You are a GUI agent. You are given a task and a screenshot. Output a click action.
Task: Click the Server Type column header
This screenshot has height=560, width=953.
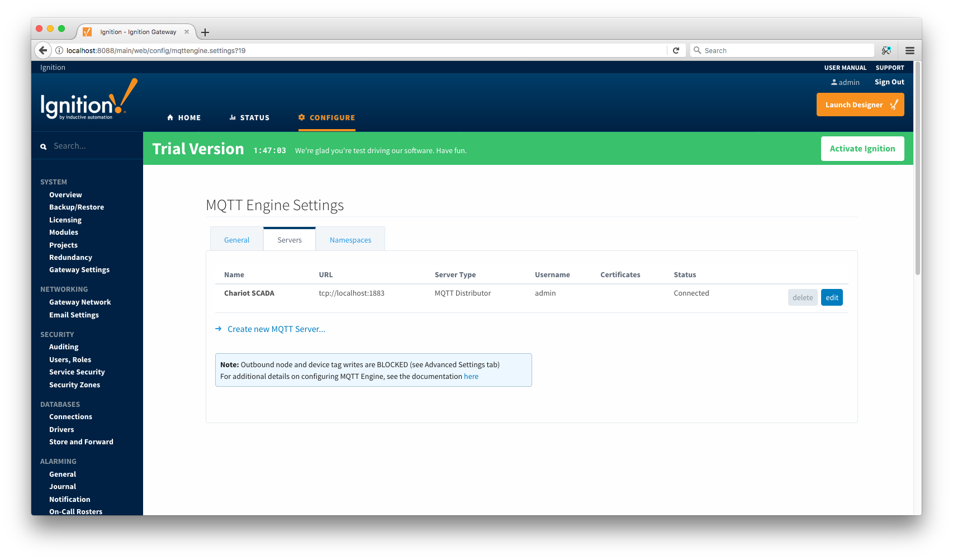tap(455, 275)
